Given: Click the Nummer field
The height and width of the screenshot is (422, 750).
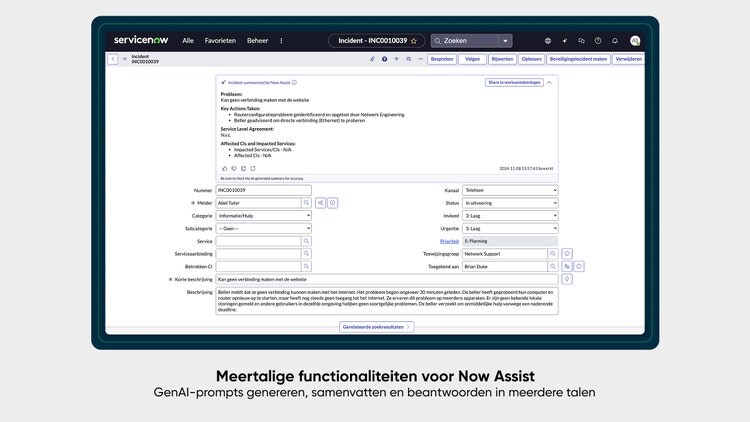Looking at the screenshot, I should [264, 190].
